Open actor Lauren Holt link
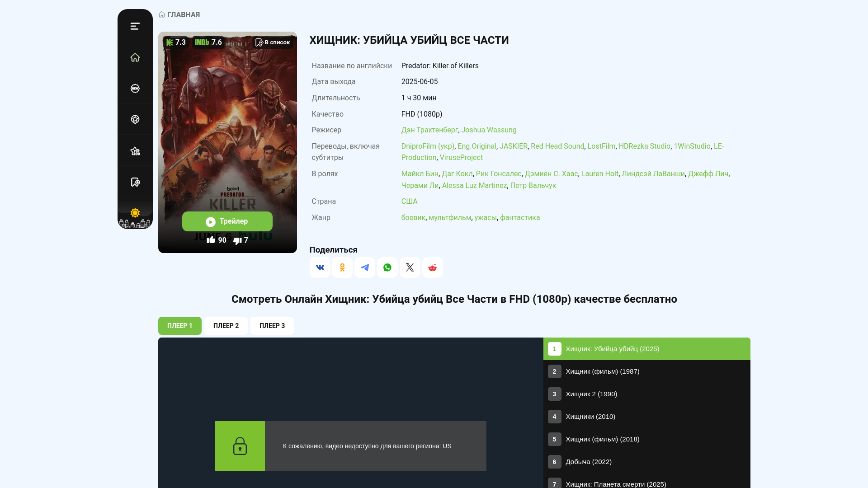This screenshot has height=488, width=868. click(x=600, y=174)
